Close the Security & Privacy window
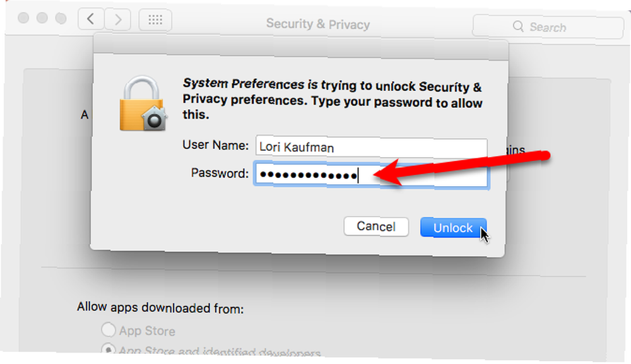631x364 pixels. (x=23, y=18)
